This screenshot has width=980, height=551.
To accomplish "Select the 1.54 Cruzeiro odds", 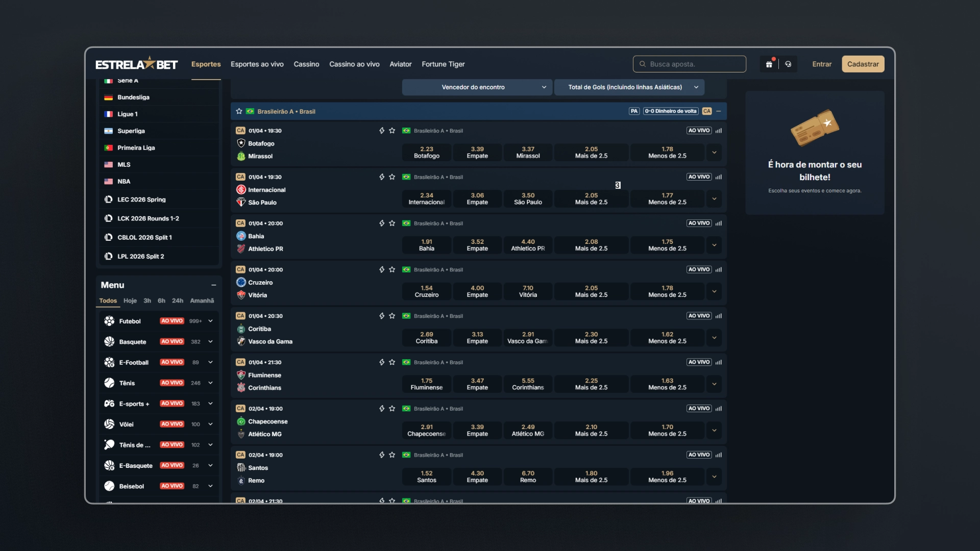I will tap(427, 291).
